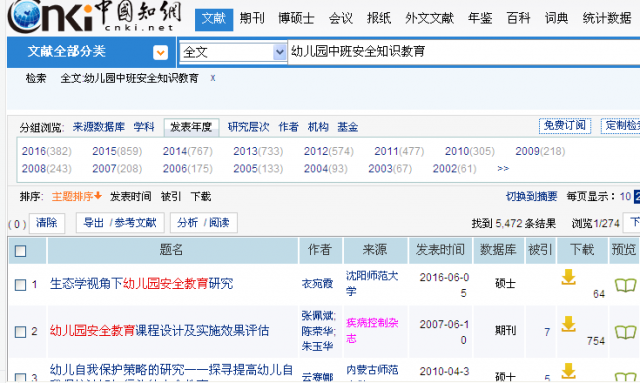
Task: Go to the 年鉴 tab
Action: pyautogui.click(x=480, y=18)
